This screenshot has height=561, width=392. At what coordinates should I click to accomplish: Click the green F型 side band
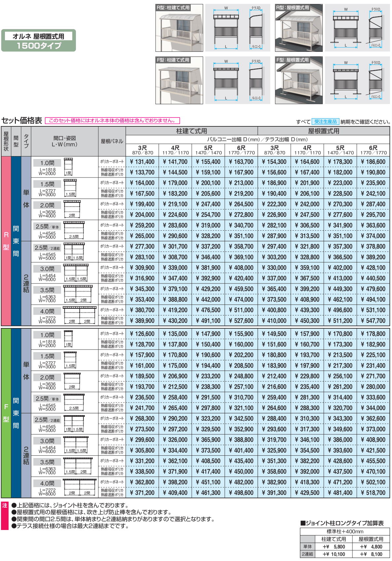[x=6, y=413]
